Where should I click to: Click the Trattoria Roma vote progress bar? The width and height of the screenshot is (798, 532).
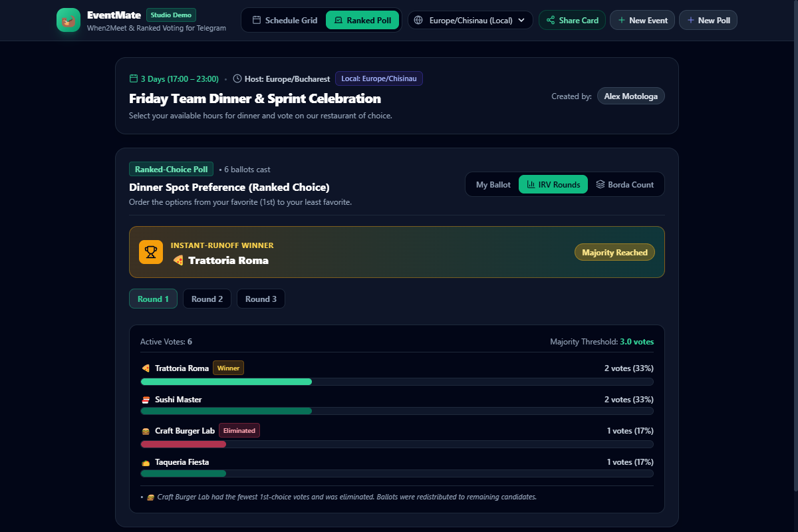click(x=397, y=382)
